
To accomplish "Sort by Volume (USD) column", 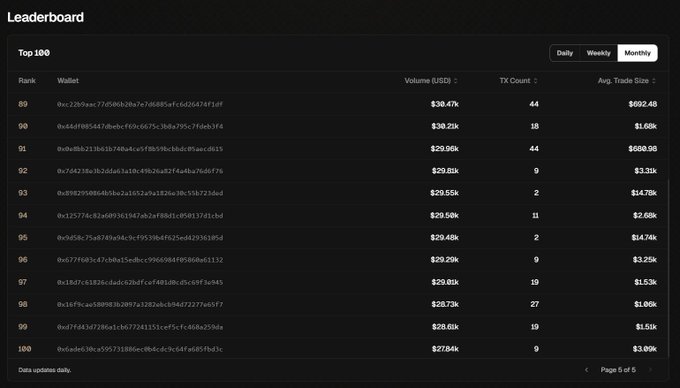I will [x=431, y=81].
